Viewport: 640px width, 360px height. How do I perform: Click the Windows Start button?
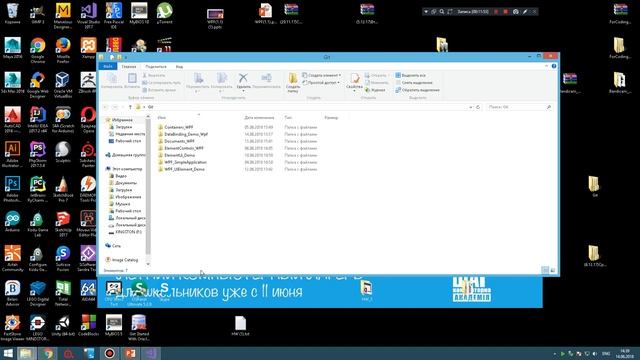click(x=8, y=353)
